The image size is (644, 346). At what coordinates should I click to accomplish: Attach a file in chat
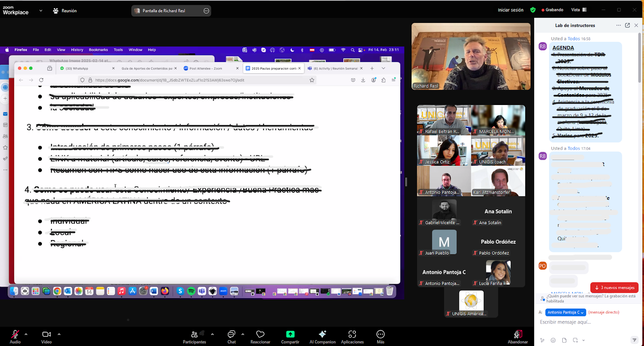564,340
